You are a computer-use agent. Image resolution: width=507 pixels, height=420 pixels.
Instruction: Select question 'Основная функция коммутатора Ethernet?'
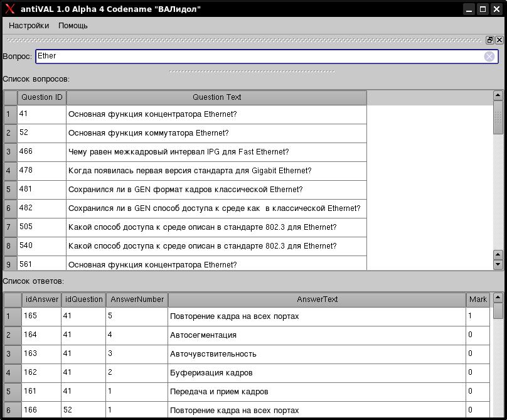(216, 133)
